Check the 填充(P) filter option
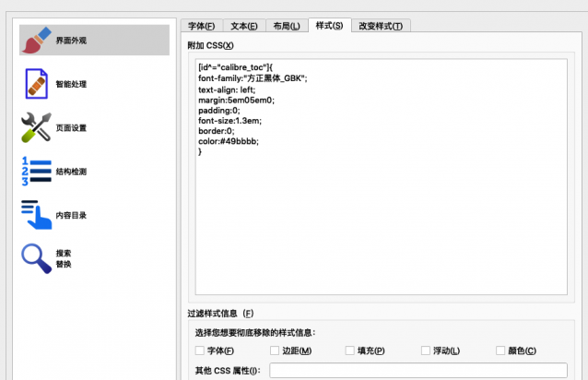Screen dimensions: 588x380 (350, 350)
